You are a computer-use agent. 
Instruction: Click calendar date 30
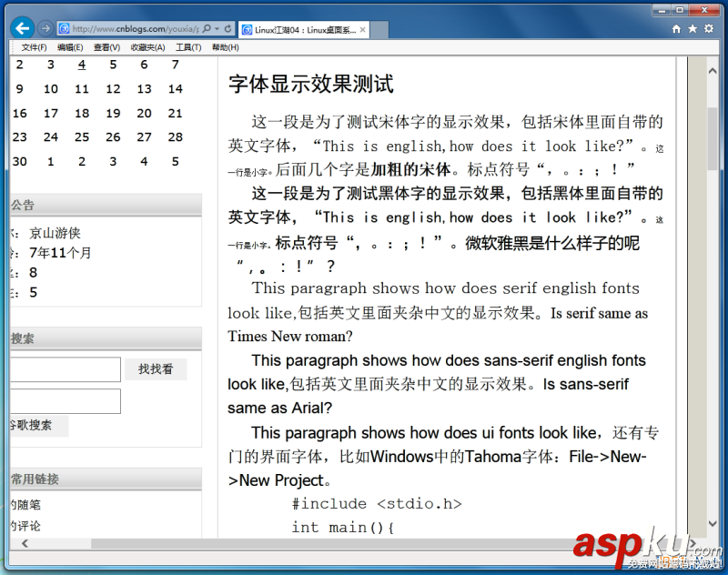click(19, 162)
